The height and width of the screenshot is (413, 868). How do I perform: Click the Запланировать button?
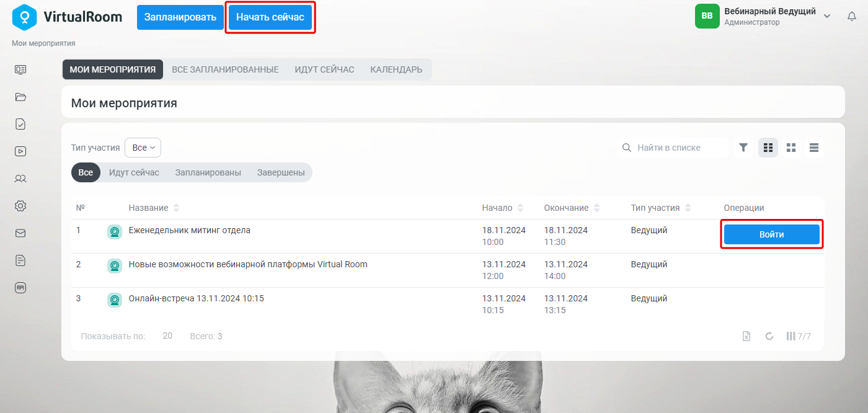pos(180,17)
